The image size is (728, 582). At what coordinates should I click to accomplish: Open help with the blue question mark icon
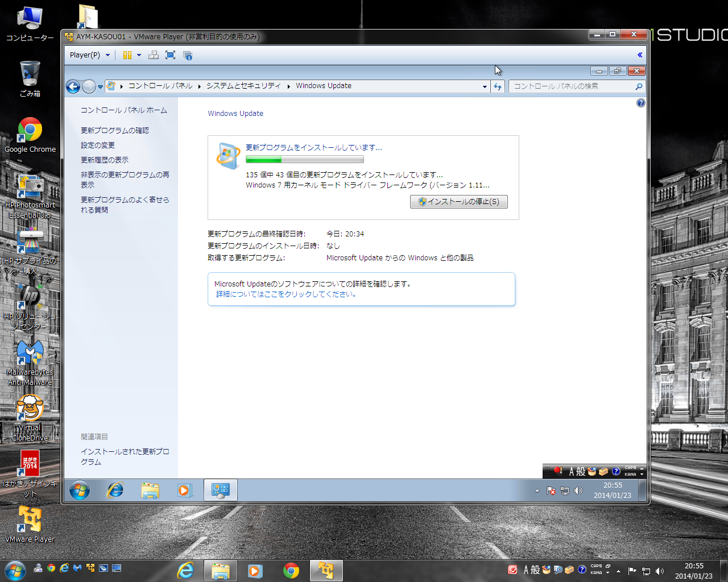pyautogui.click(x=641, y=103)
